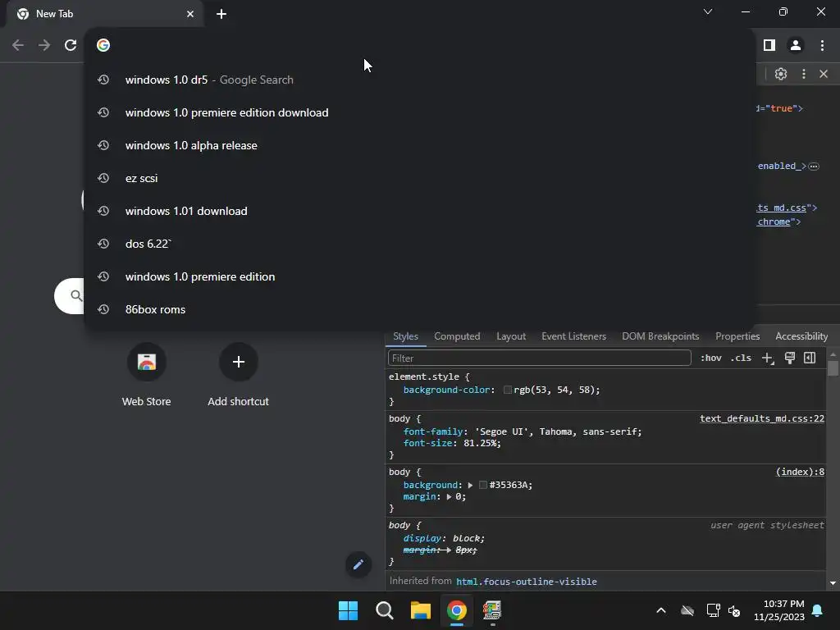The width and height of the screenshot is (840, 630).
Task: Open the Web Store shortcut
Action: tap(146, 362)
